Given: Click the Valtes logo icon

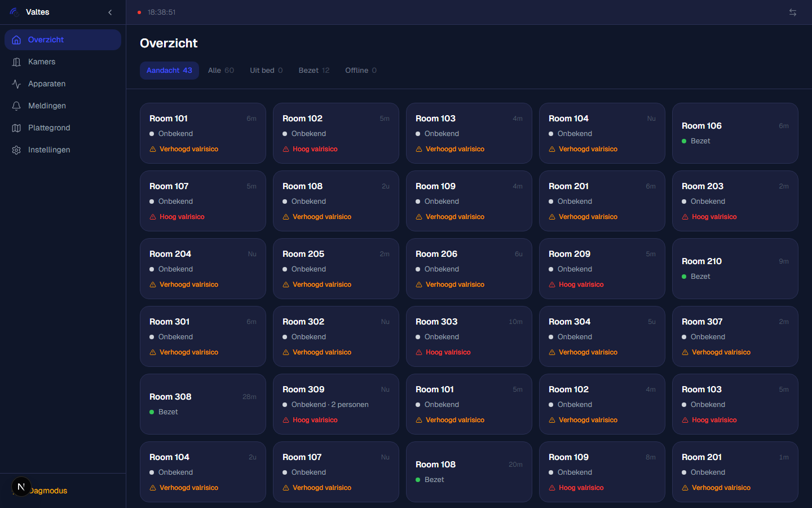Looking at the screenshot, I should point(14,12).
